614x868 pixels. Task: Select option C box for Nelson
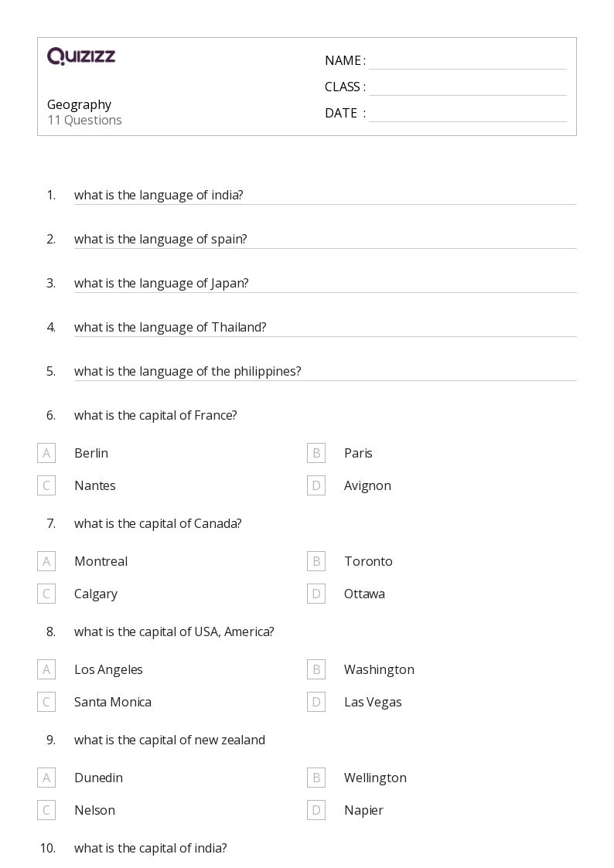pos(46,810)
